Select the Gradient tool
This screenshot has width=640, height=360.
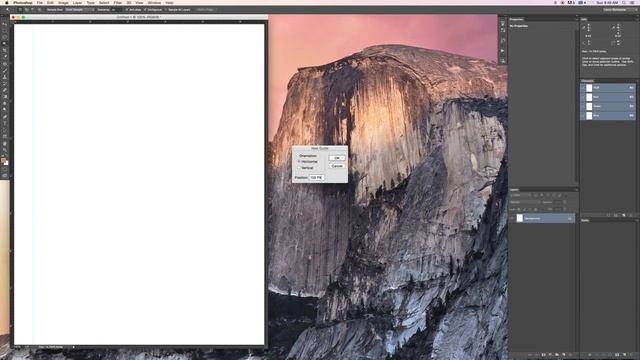coord(5,97)
